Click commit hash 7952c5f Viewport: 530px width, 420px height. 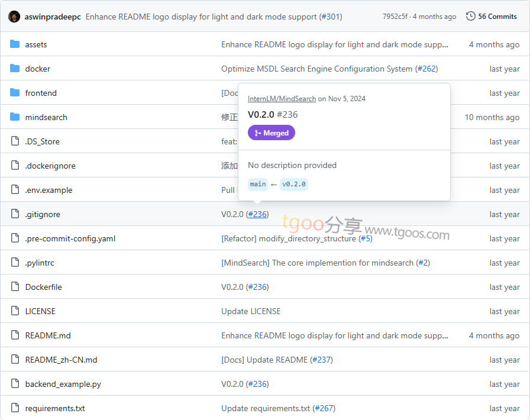coord(395,17)
